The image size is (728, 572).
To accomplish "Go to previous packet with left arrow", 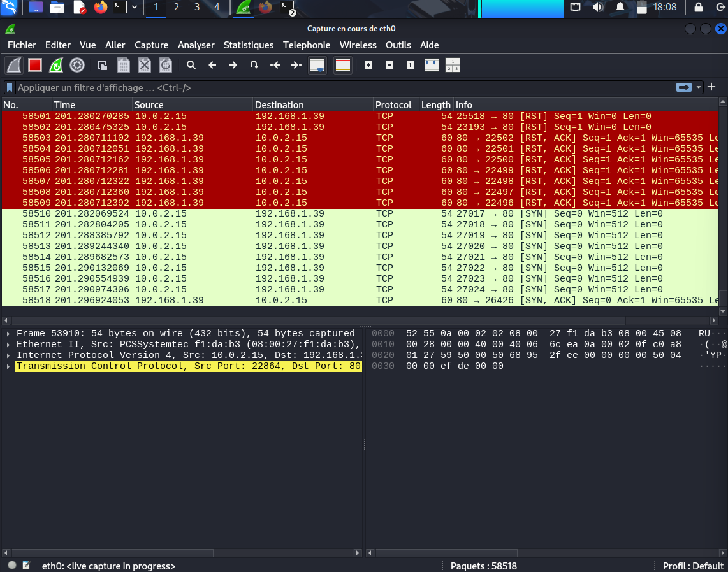I will coord(212,65).
